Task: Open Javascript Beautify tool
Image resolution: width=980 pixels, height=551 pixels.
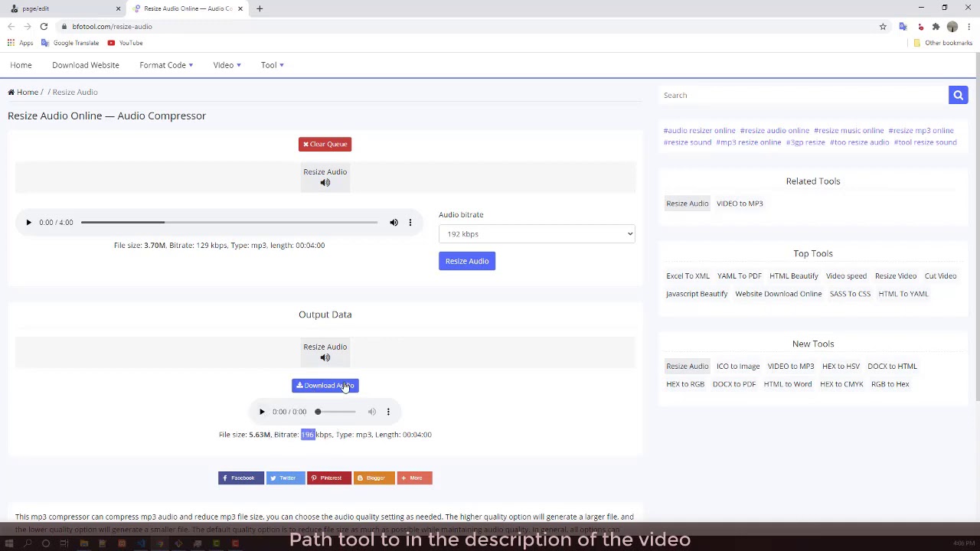Action: (x=697, y=294)
